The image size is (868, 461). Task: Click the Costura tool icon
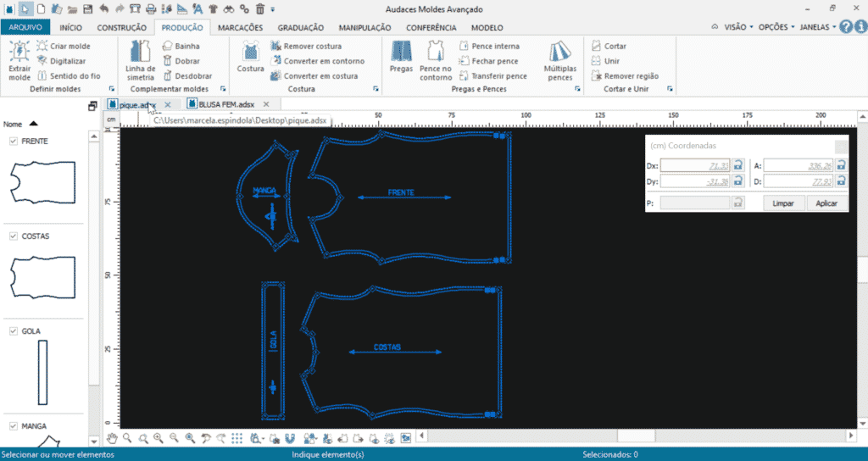pos(250,53)
